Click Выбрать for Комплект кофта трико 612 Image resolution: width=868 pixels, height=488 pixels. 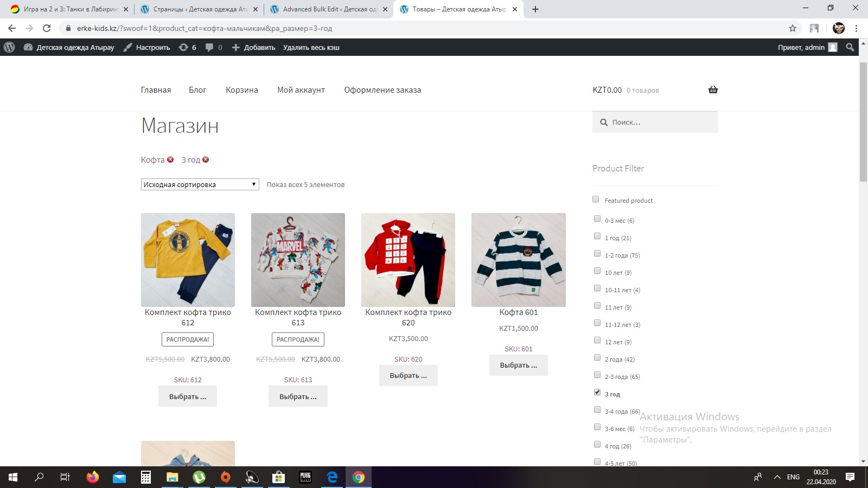(188, 396)
